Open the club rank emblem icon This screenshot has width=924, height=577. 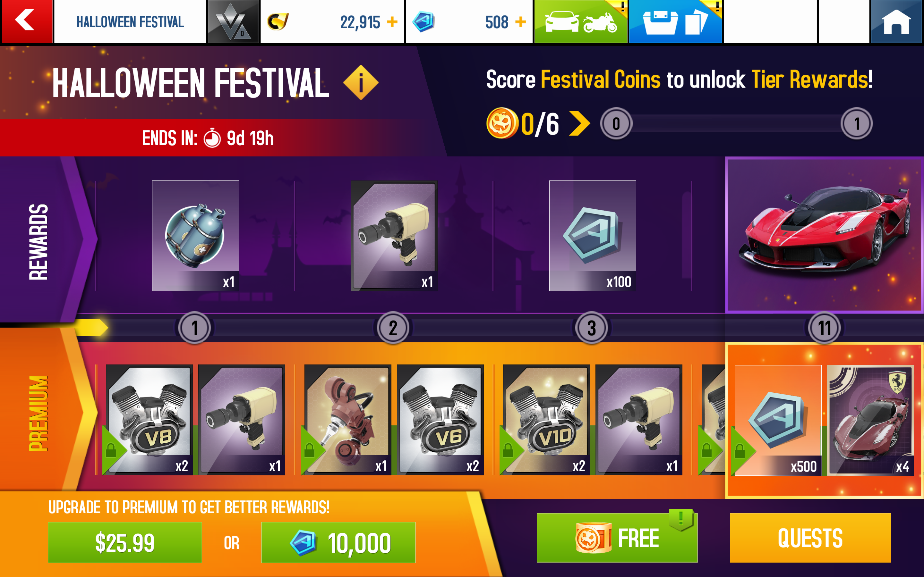pos(233,22)
